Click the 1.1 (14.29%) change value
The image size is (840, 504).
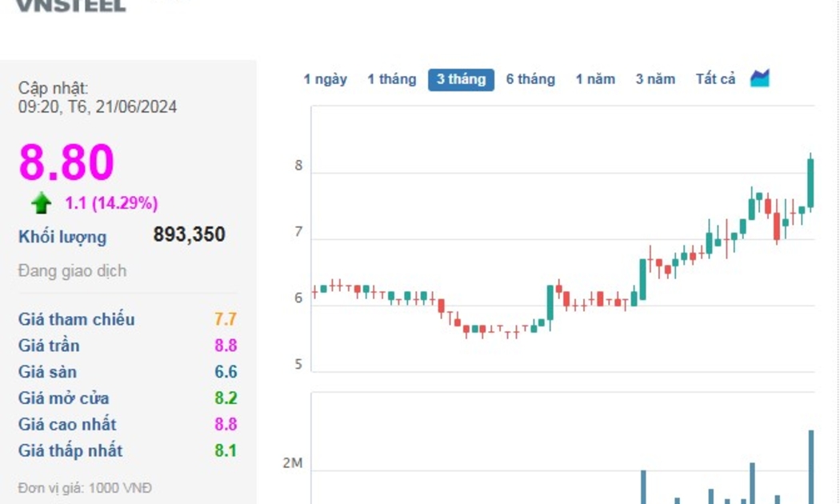pos(111,203)
